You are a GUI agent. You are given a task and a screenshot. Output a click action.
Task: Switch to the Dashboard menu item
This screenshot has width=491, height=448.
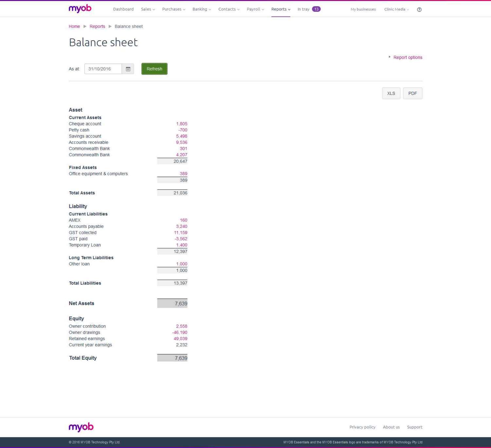pos(123,9)
